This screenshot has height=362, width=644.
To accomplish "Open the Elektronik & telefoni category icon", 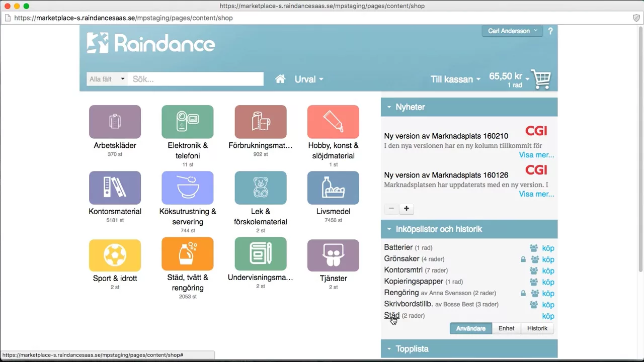I will 187,122.
